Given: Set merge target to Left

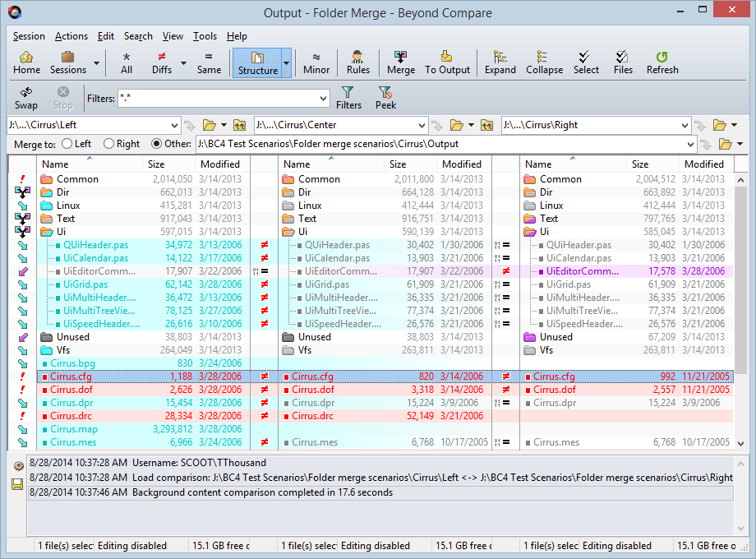Looking at the screenshot, I should (69, 143).
